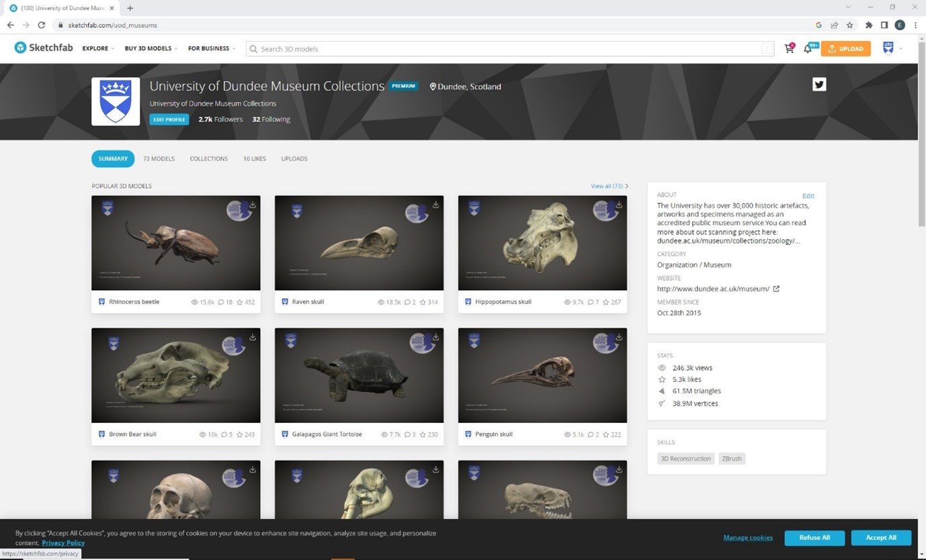Click the Edit Profile button
926x560 pixels.
point(169,120)
